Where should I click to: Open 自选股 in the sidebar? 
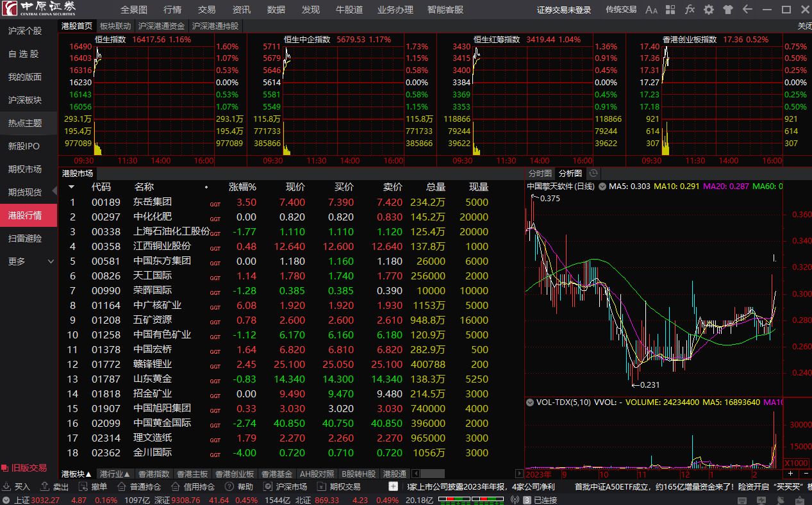click(x=24, y=54)
